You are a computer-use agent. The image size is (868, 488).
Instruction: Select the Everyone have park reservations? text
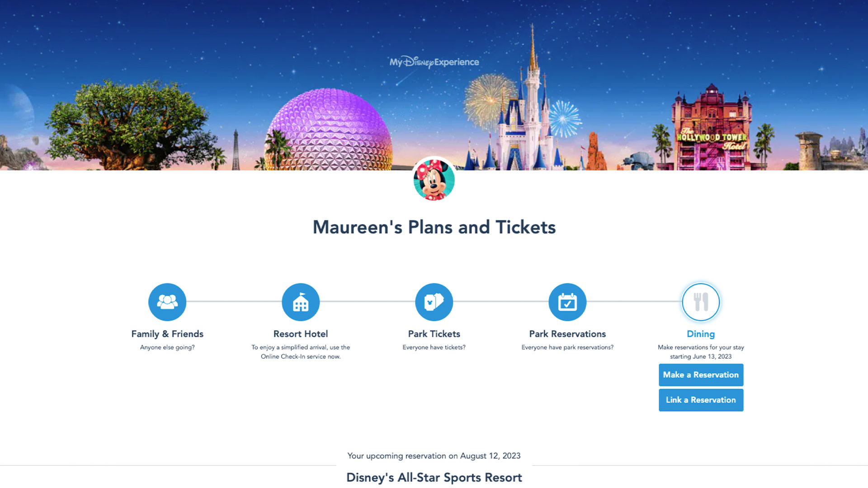coord(567,347)
